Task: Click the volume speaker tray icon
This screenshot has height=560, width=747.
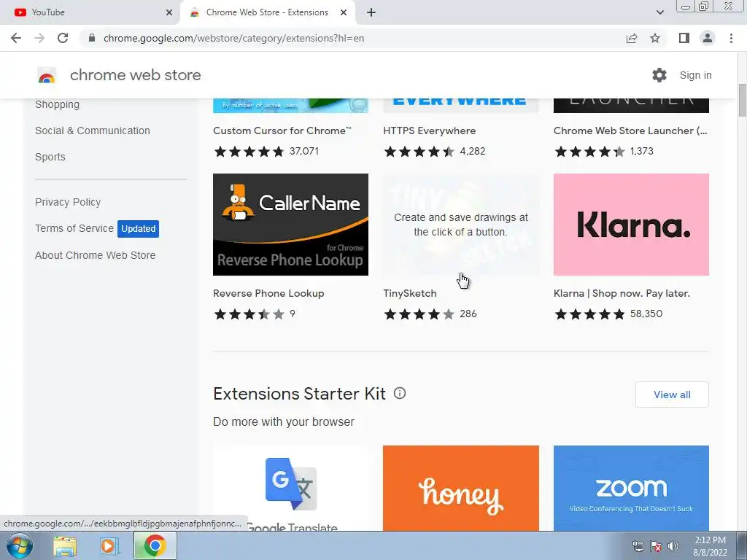Action: click(673, 546)
